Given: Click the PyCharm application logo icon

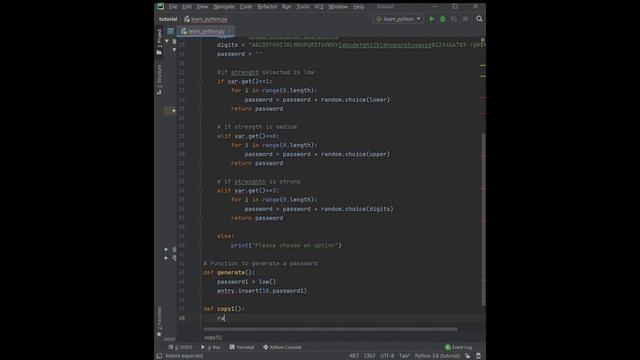Looking at the screenshot, I should point(160,7).
